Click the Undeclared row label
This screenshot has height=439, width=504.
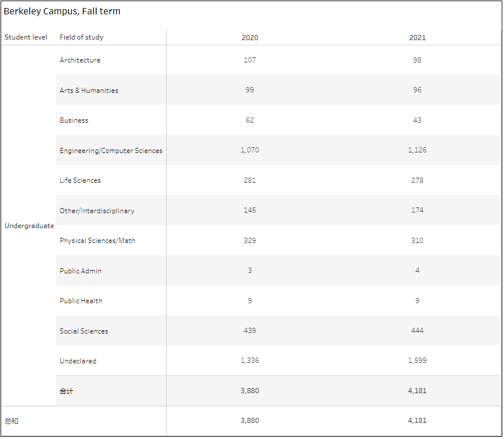(78, 361)
